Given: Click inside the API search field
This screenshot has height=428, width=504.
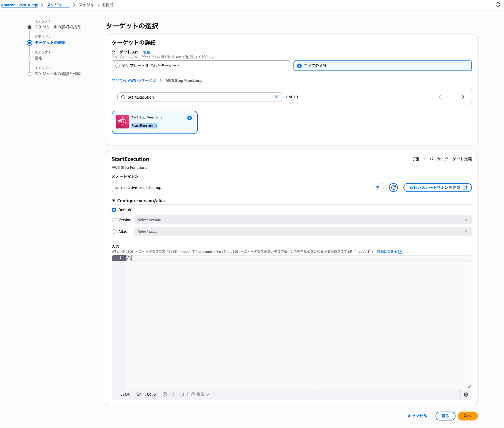Looking at the screenshot, I should [199, 97].
